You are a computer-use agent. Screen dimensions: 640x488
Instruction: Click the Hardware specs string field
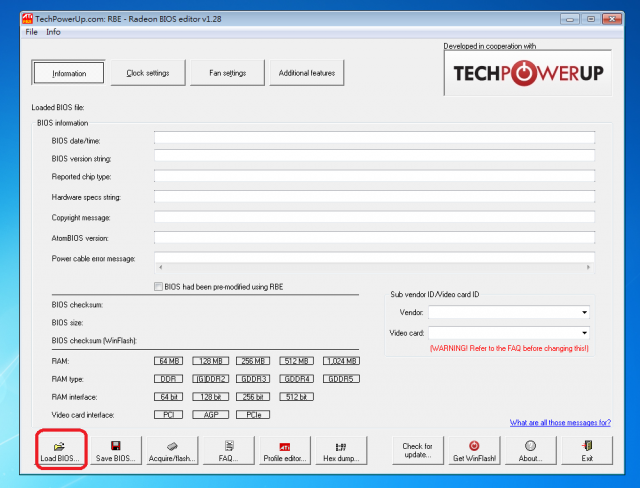point(374,196)
